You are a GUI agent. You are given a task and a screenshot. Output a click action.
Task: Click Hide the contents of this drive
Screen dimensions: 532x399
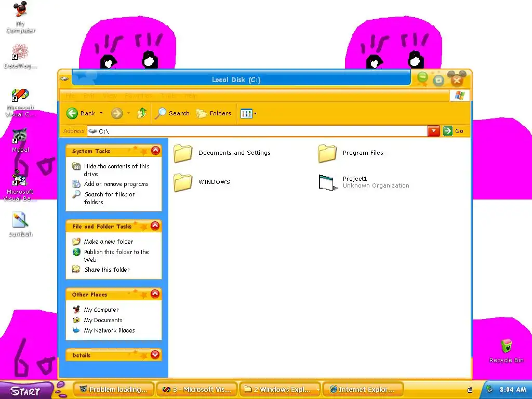click(x=116, y=170)
